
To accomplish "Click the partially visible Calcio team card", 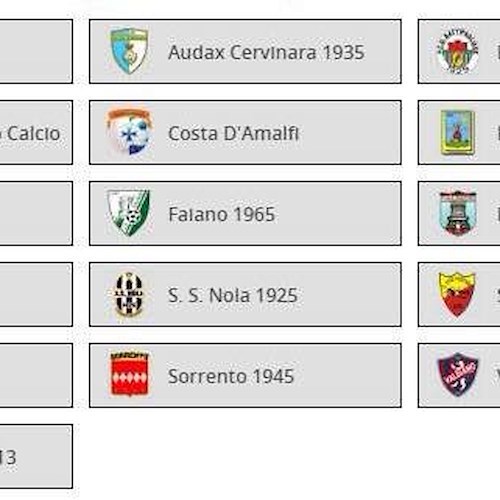I will 36,132.
